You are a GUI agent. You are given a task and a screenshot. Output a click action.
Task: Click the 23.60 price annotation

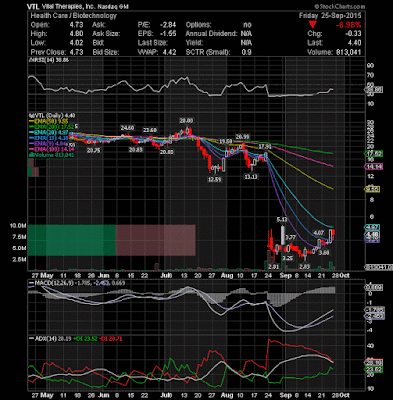(x=150, y=130)
